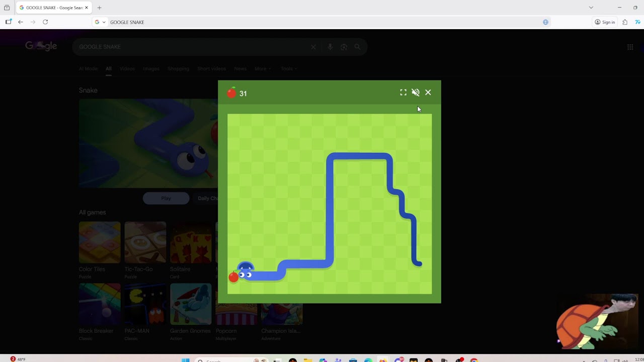644x362 pixels.
Task: Click the PAC-MAN label
Action: tap(137, 331)
